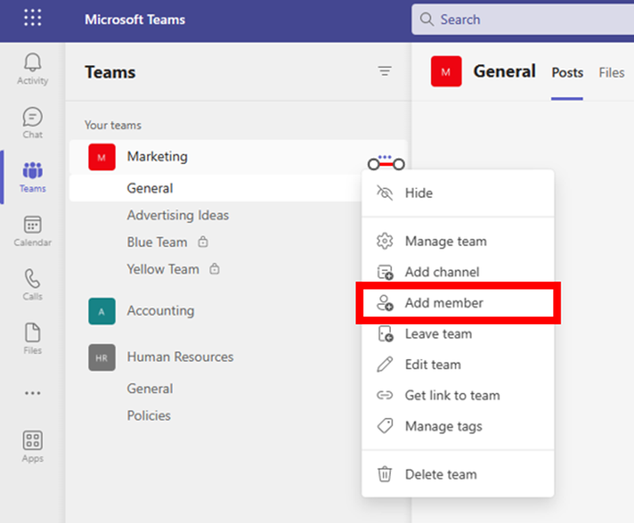The width and height of the screenshot is (634, 523).
Task: Open the app launcher grid icon
Action: 32,18
